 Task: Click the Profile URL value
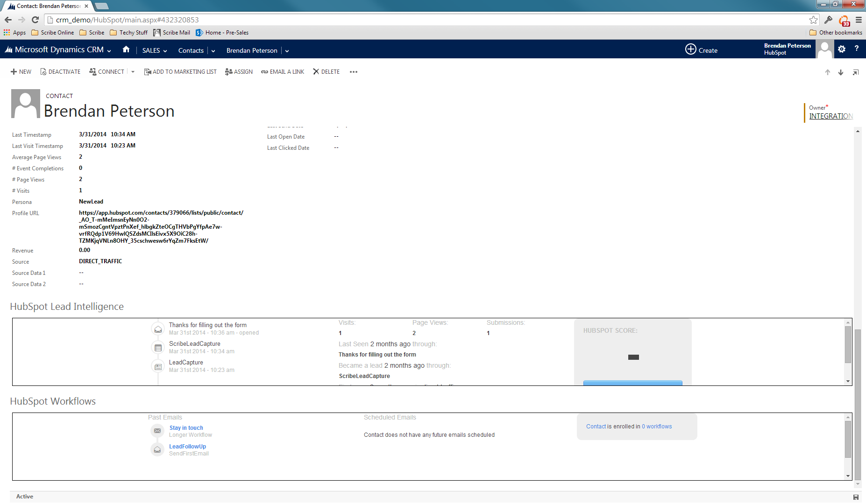coord(161,227)
